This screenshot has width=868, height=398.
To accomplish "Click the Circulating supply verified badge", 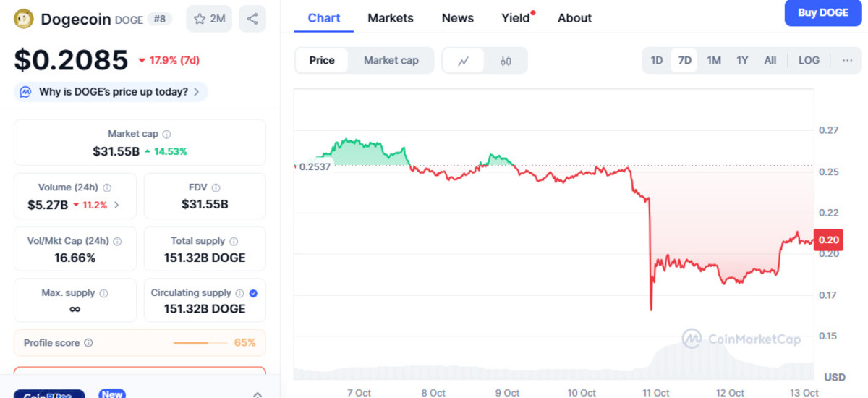I will pos(253,293).
